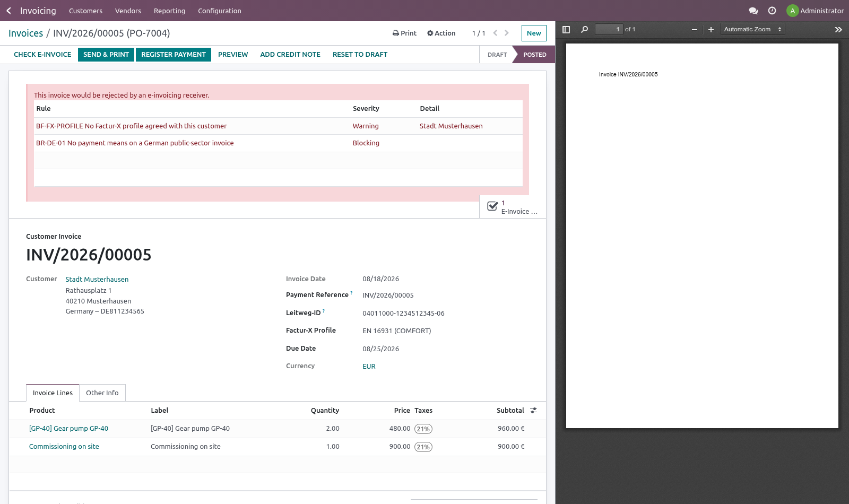The image size is (849, 504).
Task: Click the back arrow beside Invoicing
Action: [8, 11]
